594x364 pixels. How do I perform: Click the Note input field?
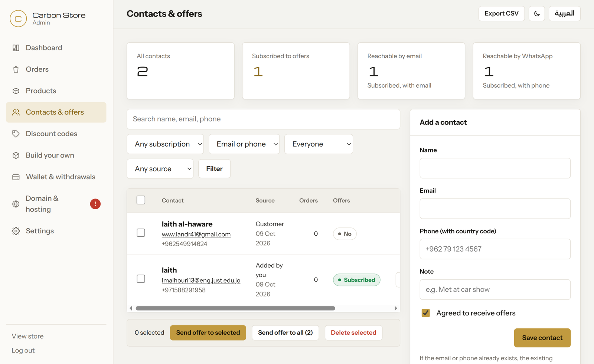point(495,289)
